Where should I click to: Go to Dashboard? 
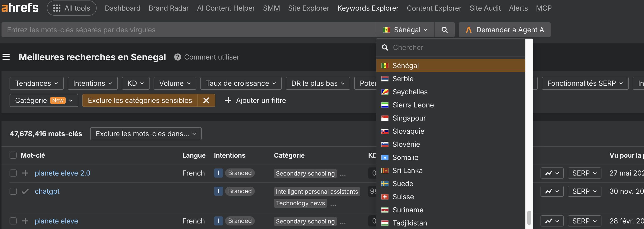(x=123, y=8)
